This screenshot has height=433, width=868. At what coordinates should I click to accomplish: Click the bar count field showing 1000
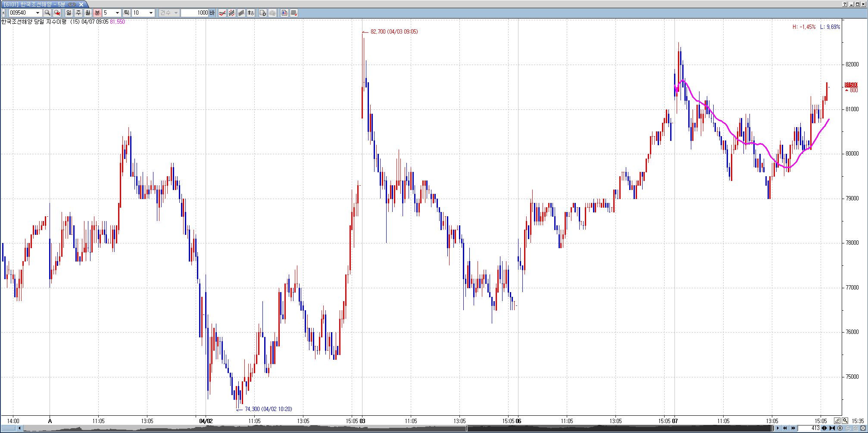pos(194,13)
